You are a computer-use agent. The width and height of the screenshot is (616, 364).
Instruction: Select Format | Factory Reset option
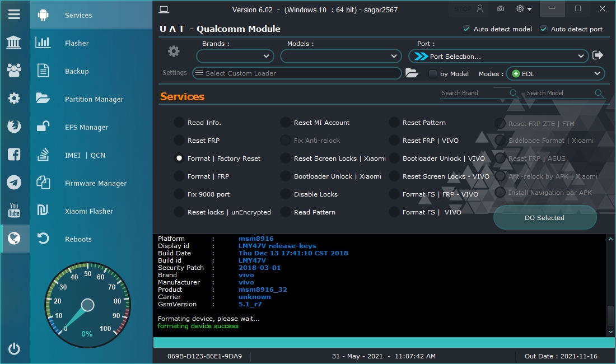(x=179, y=158)
